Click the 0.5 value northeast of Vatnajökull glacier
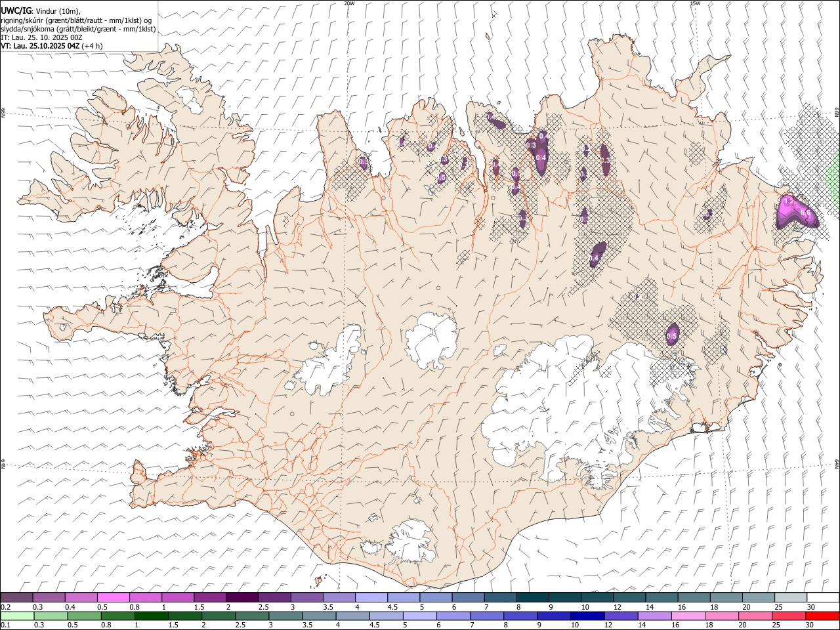 pyautogui.click(x=671, y=336)
